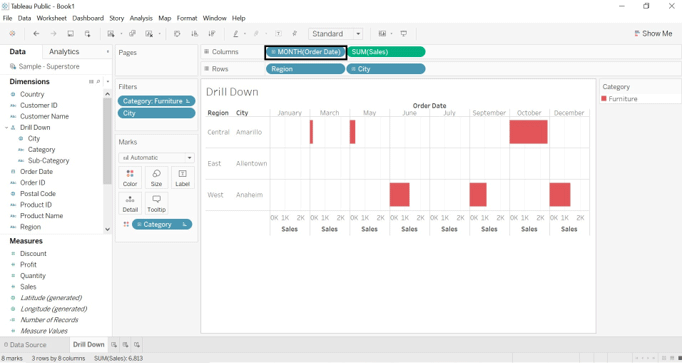Click the Add new data source icon
This screenshot has width=682, height=363.
coord(87,33)
